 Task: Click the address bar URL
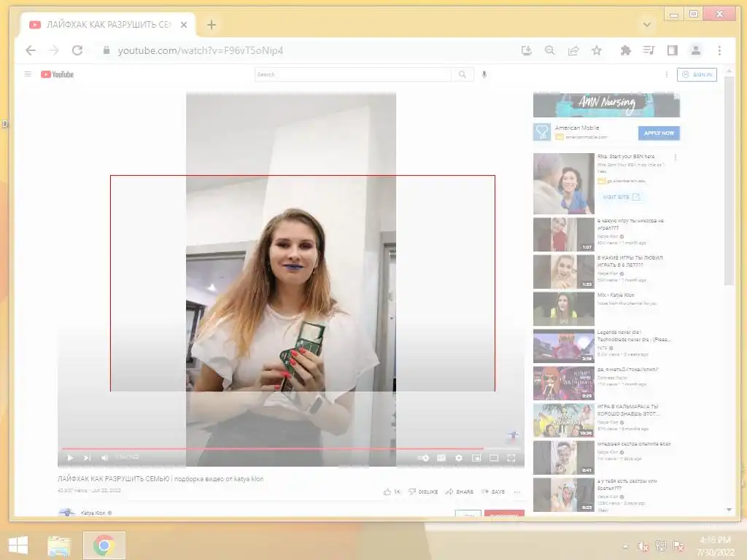coord(201,50)
